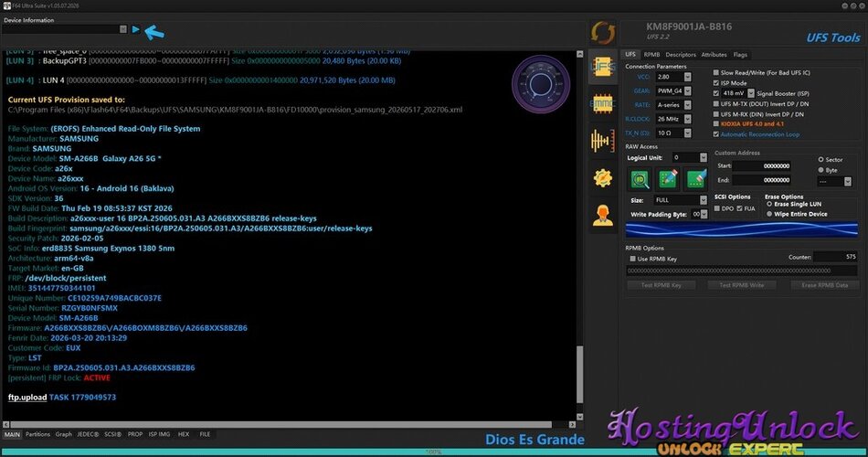Click the Test RPMB Key button
Screen dimensions: 868x457
pos(661,285)
